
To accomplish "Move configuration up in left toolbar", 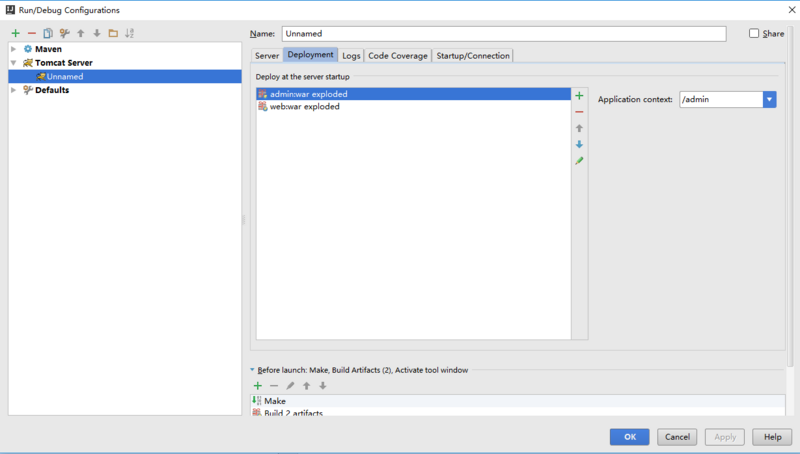I will [81, 33].
